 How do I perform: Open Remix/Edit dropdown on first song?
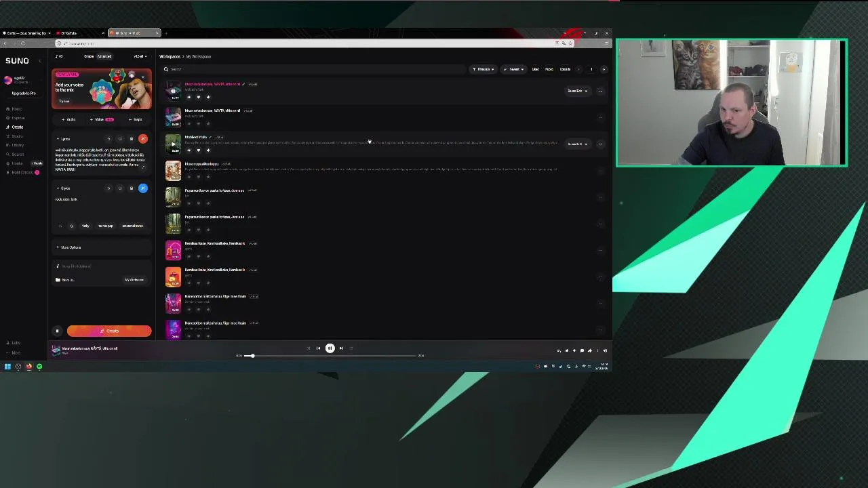576,91
